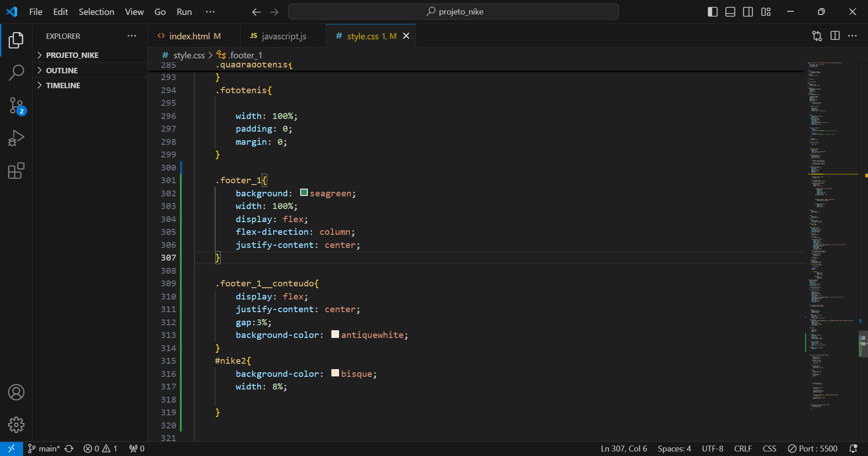Viewport: 868px width, 456px height.
Task: Expand the TIMELINE section
Action: coord(90,85)
